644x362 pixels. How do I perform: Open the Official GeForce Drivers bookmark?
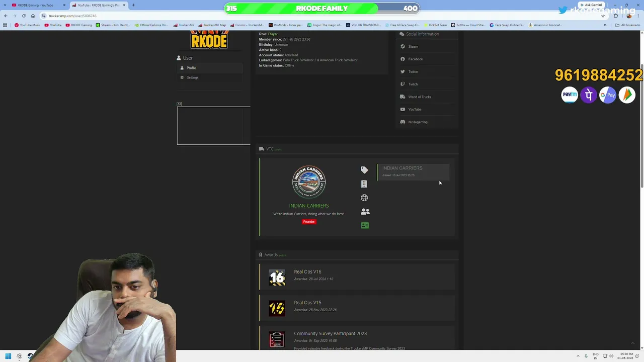[151, 25]
